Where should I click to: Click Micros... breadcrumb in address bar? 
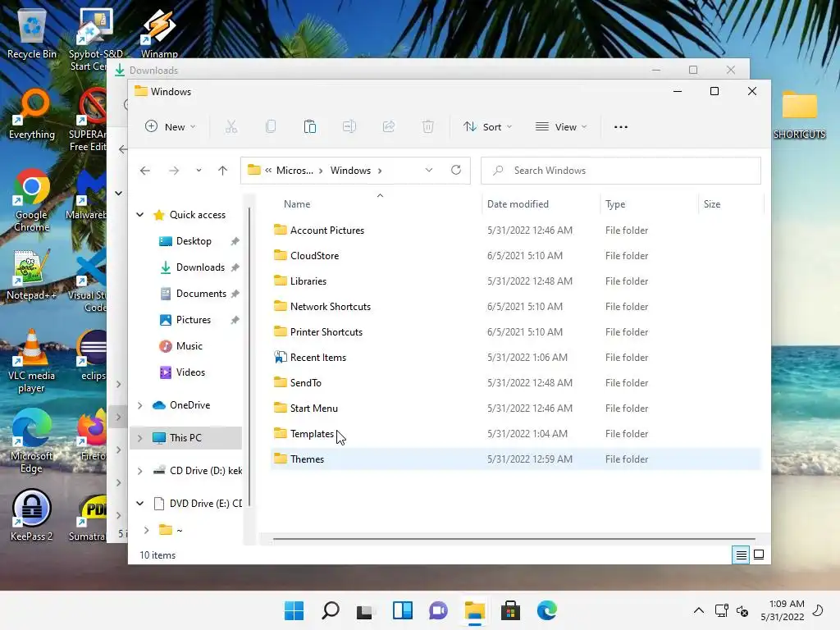(x=294, y=171)
